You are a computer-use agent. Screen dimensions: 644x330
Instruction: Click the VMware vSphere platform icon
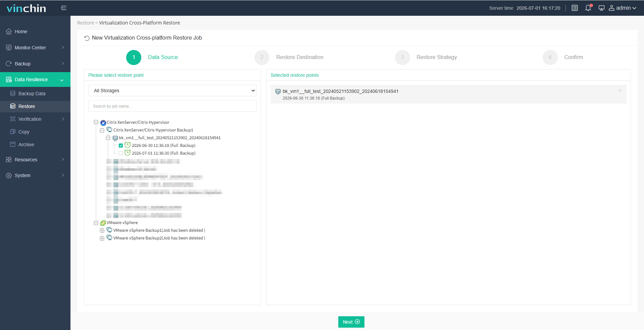pyautogui.click(x=103, y=223)
